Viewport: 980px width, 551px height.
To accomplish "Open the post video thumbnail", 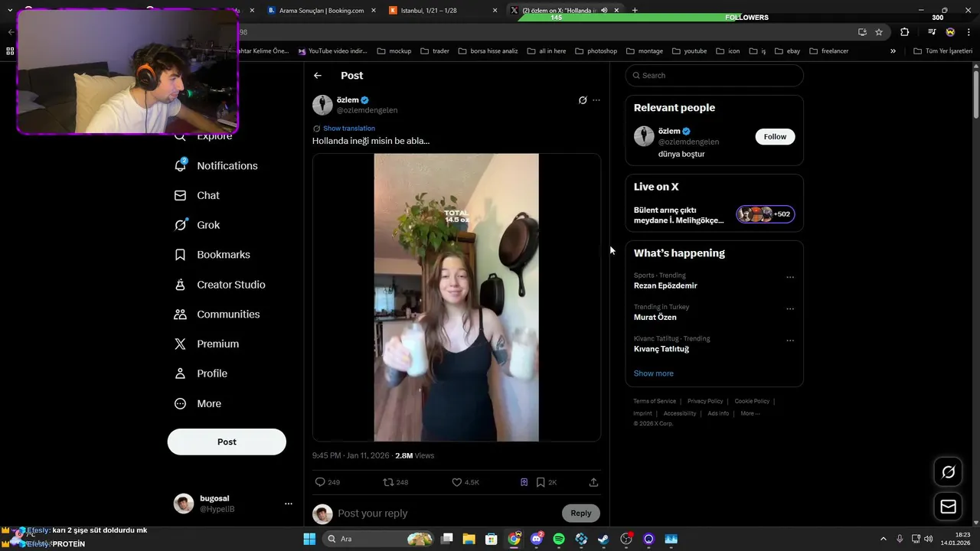I will [x=456, y=297].
